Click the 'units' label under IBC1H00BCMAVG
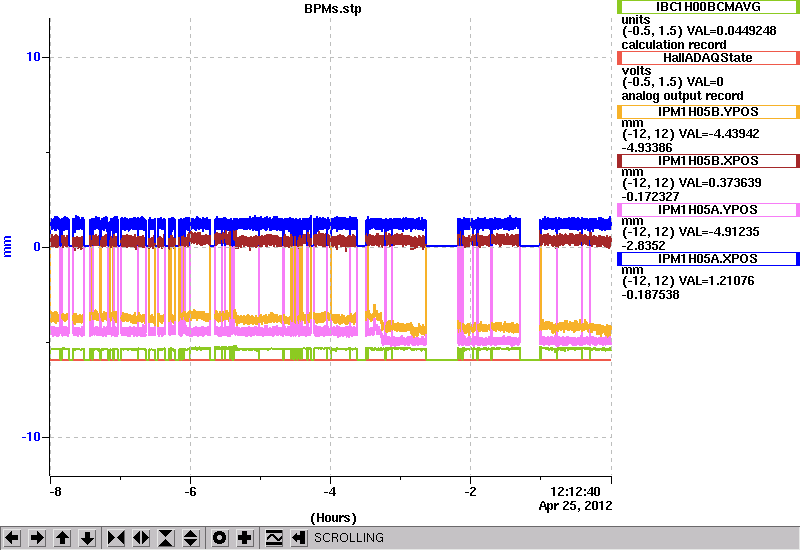This screenshot has height=550, width=800. tap(636, 20)
